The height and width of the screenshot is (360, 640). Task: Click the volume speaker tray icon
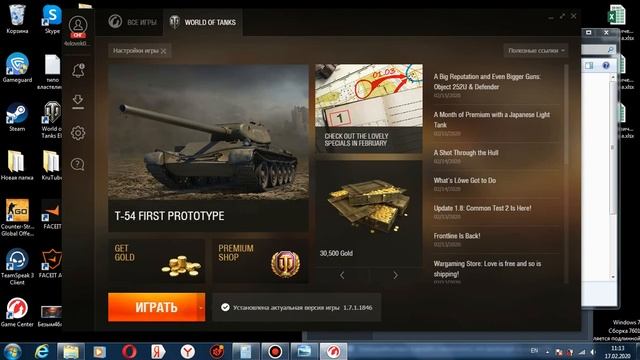pos(593,352)
